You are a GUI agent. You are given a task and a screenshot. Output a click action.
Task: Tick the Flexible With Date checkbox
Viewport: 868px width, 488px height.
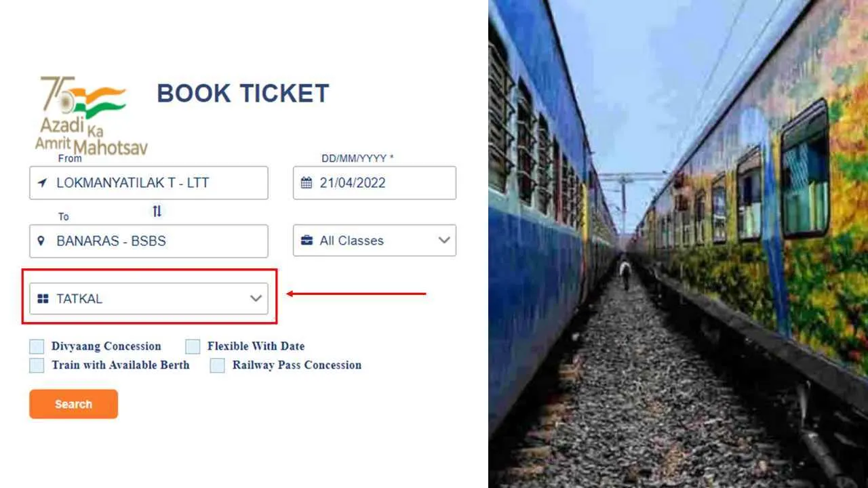point(193,346)
